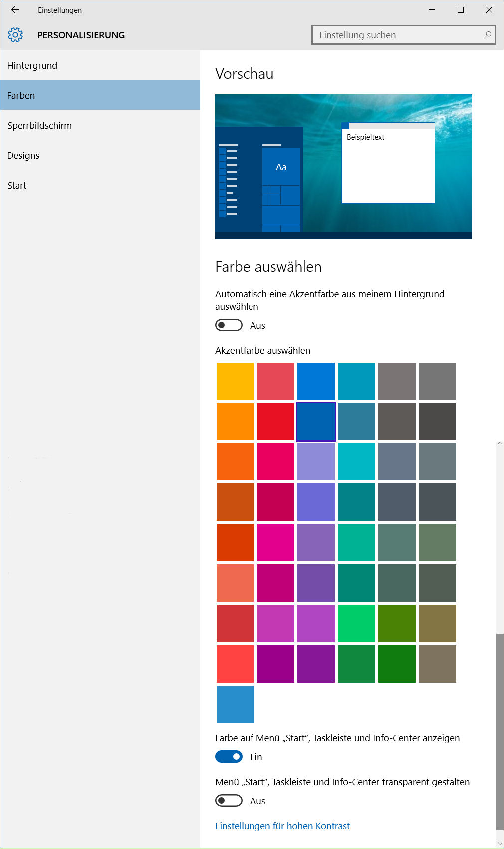Screen dimensions: 504x849
Task: Open the Hintergrund settings page
Action: pyautogui.click(x=32, y=65)
